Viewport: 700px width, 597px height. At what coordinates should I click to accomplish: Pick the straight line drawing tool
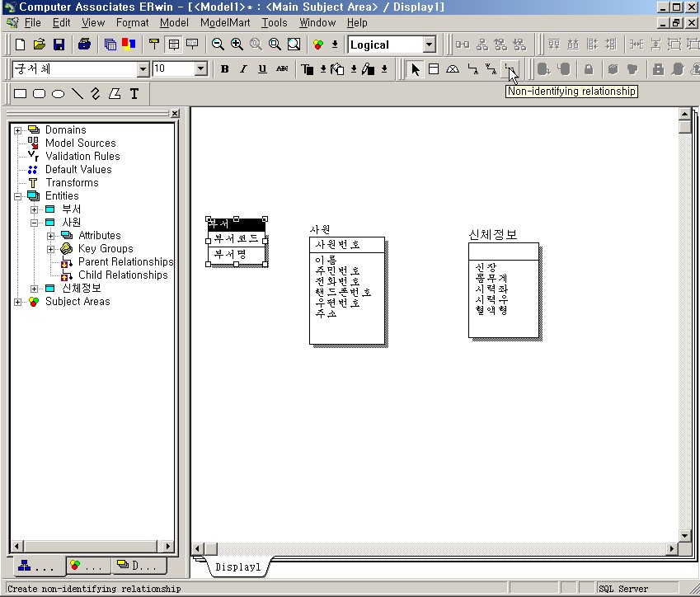tap(78, 94)
